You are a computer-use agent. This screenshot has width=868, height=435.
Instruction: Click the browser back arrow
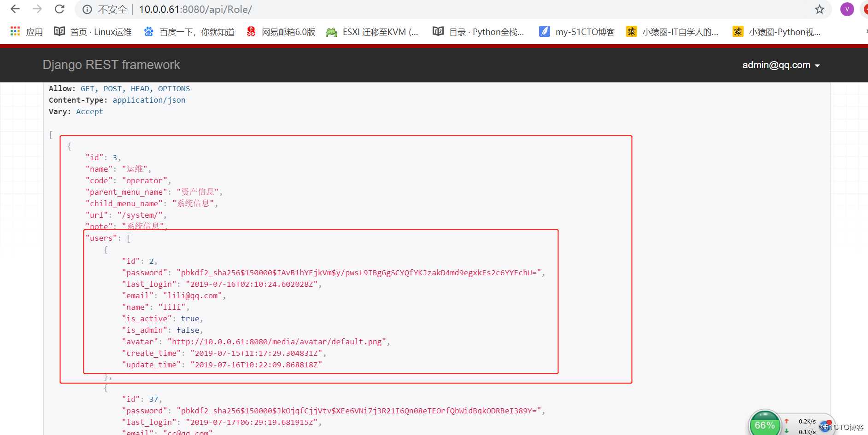pyautogui.click(x=15, y=9)
